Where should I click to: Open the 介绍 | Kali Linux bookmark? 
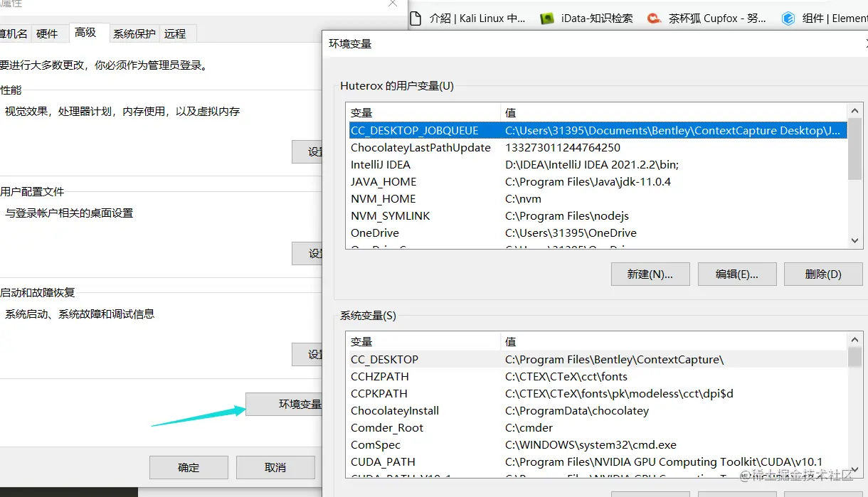(x=468, y=18)
